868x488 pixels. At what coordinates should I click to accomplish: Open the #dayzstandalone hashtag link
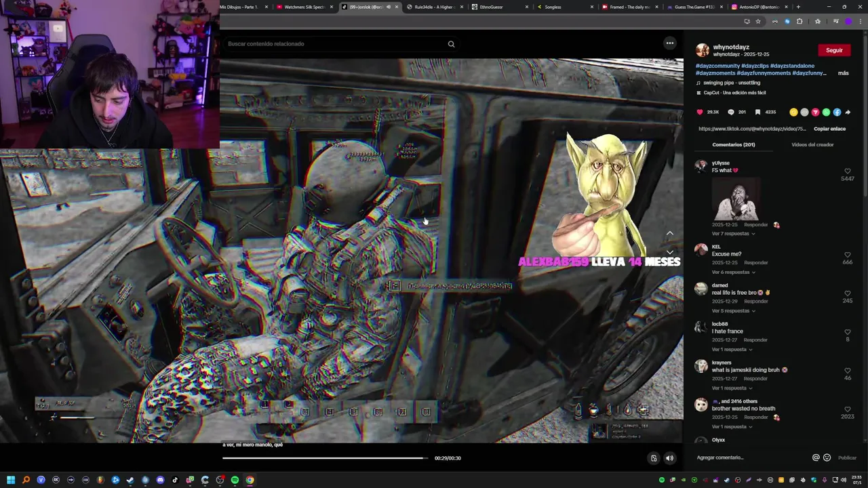click(792, 66)
